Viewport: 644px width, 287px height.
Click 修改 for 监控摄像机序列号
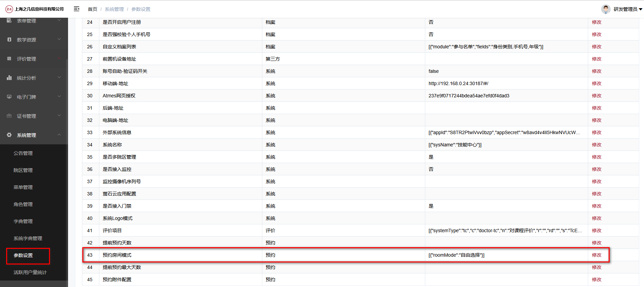[597, 181]
